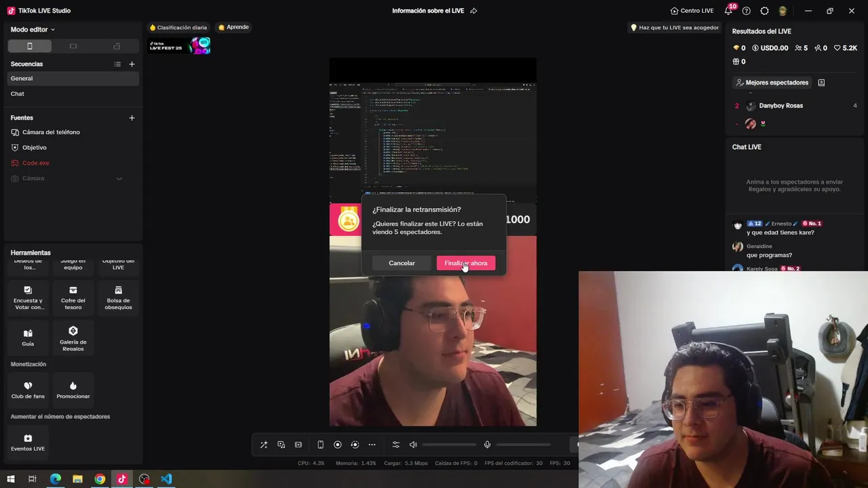
Task: Open the Aprende link
Action: point(233,27)
